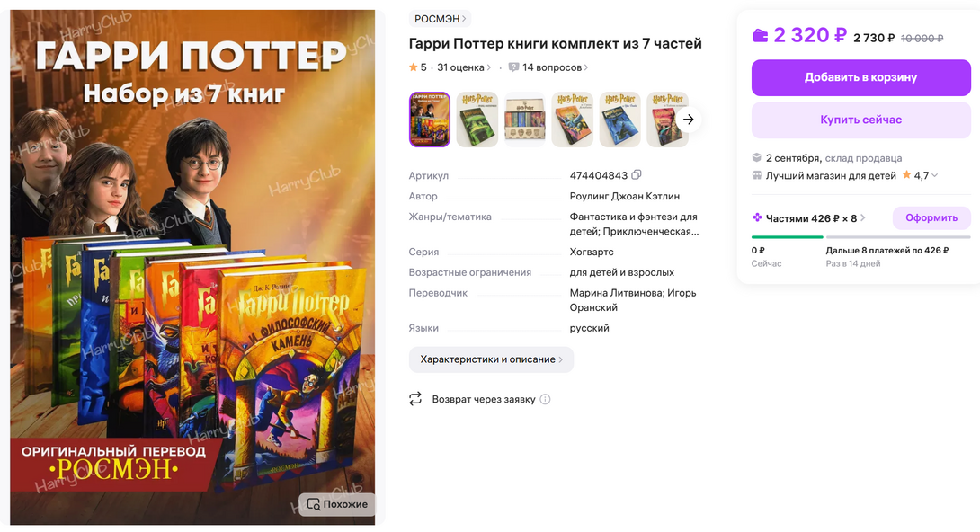
Task: Click the installment plan icon beside Частями
Action: point(757,217)
